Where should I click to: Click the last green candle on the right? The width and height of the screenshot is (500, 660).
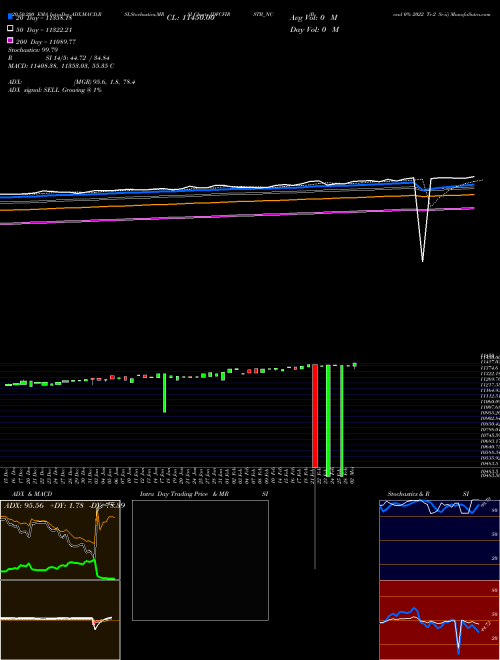pyautogui.click(x=355, y=365)
